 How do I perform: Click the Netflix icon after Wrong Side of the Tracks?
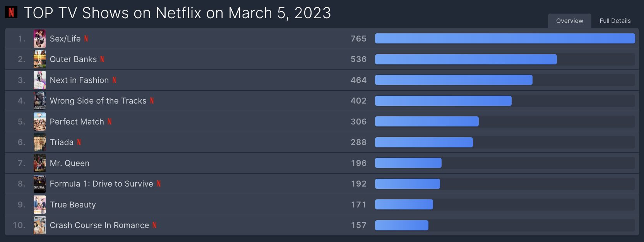(x=152, y=101)
